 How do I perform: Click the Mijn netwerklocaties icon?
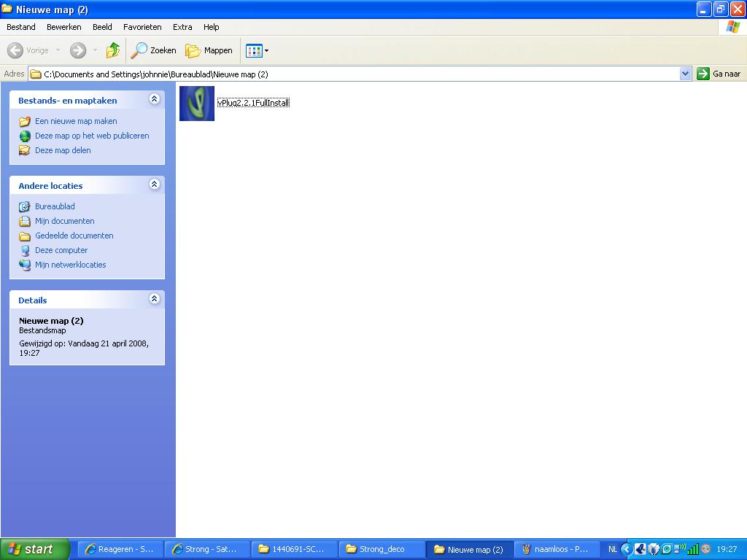(x=25, y=265)
